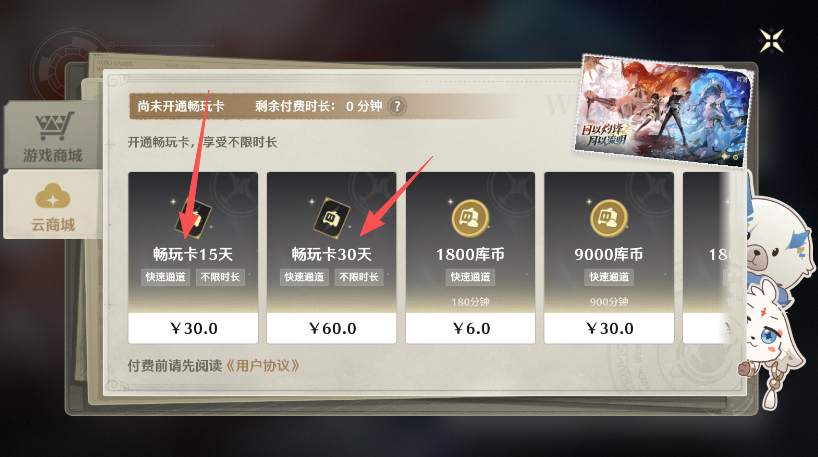Click the 快速通道 tag on 畅玩卡30天
The height and width of the screenshot is (457, 818).
304,277
